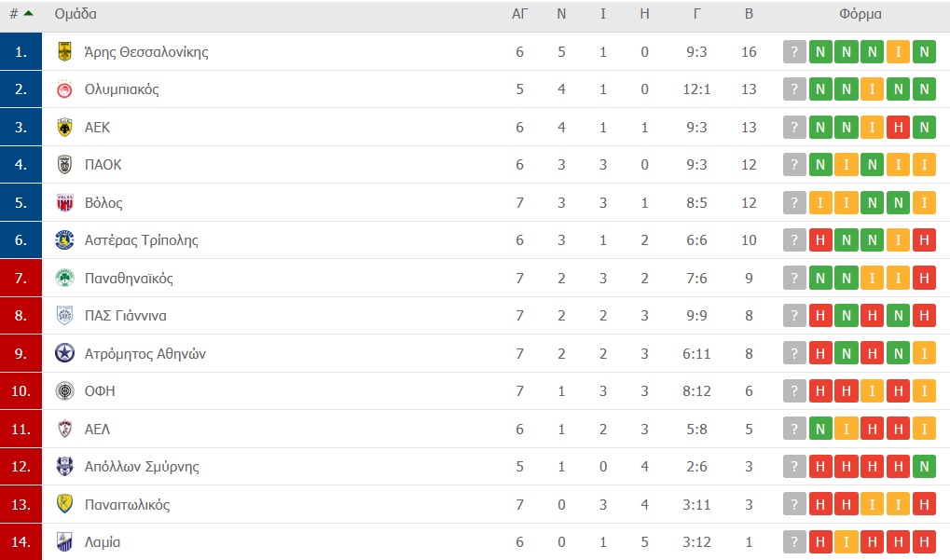
Task: Open the ΑΕΚ crest icon
Action: pos(64,127)
